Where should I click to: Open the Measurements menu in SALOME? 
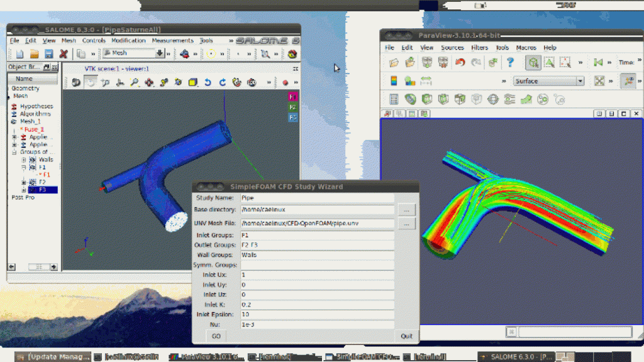pyautogui.click(x=172, y=41)
